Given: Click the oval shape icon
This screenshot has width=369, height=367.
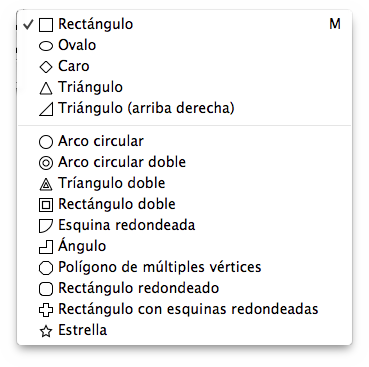Looking at the screenshot, I should pyautogui.click(x=46, y=46).
